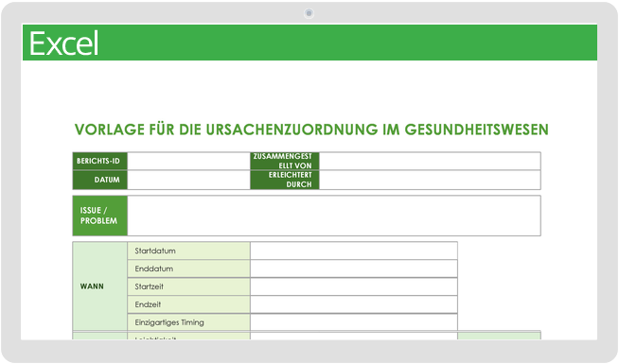The image size is (619, 364).
Task: Click the webcam dot on monitor bezel
Action: (309, 13)
